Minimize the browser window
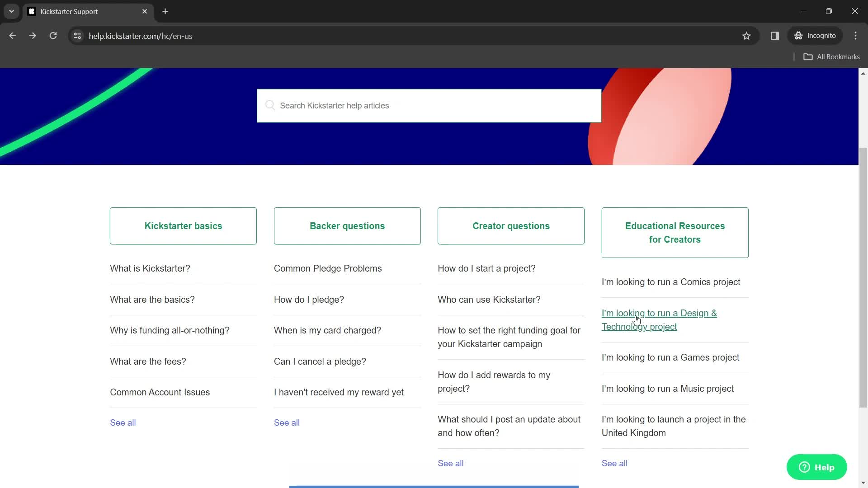The height and width of the screenshot is (488, 868). (x=803, y=11)
